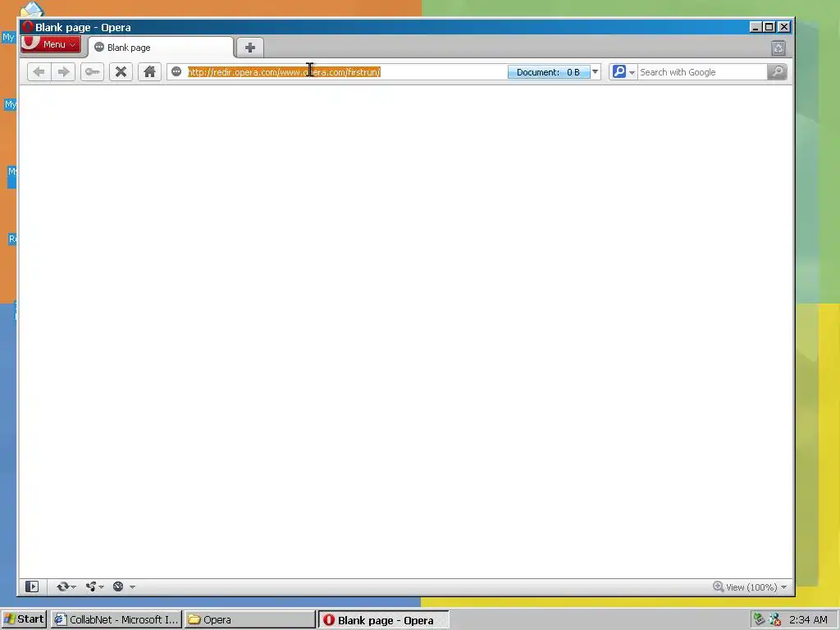840x630 pixels.
Task: Stop loading with the X button
Action: [x=121, y=72]
